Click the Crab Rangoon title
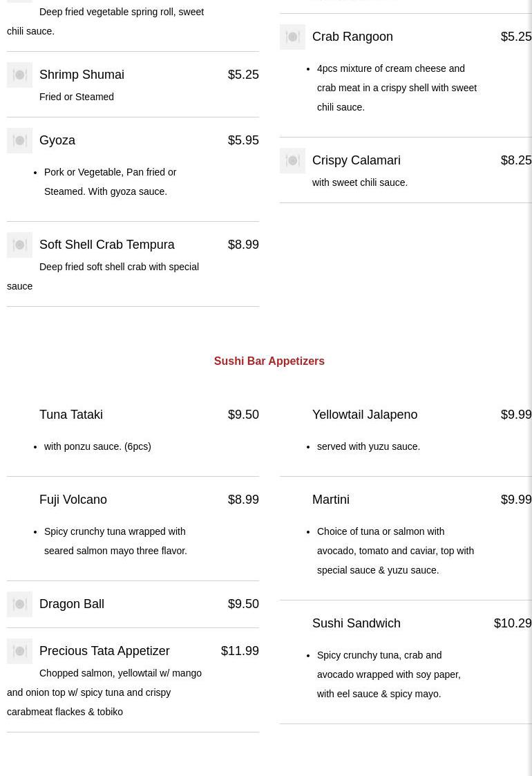The height and width of the screenshot is (776, 532). (x=352, y=37)
